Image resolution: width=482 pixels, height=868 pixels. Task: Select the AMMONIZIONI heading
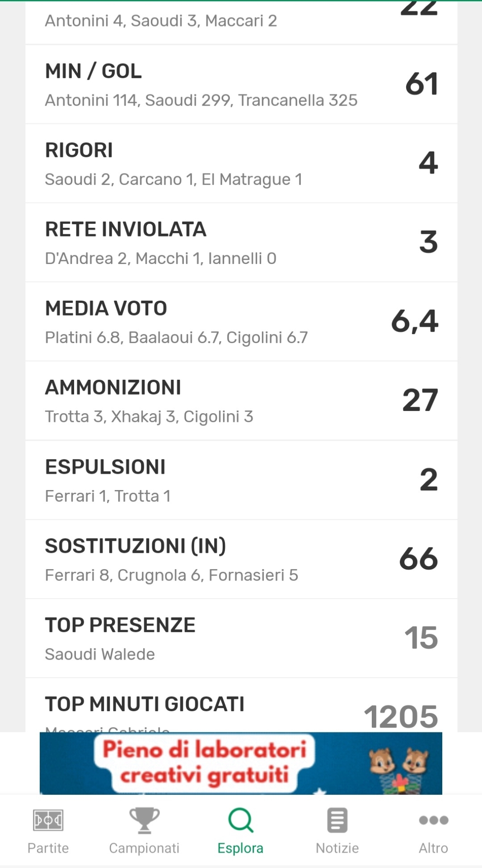coord(113,387)
